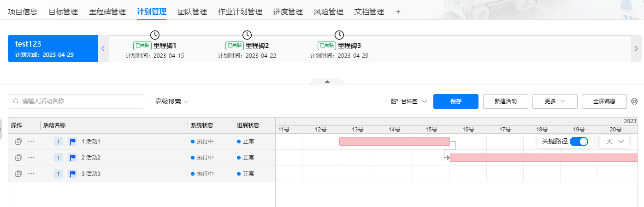
Task: Click the T type icon for 活动1
Action: 59,142
